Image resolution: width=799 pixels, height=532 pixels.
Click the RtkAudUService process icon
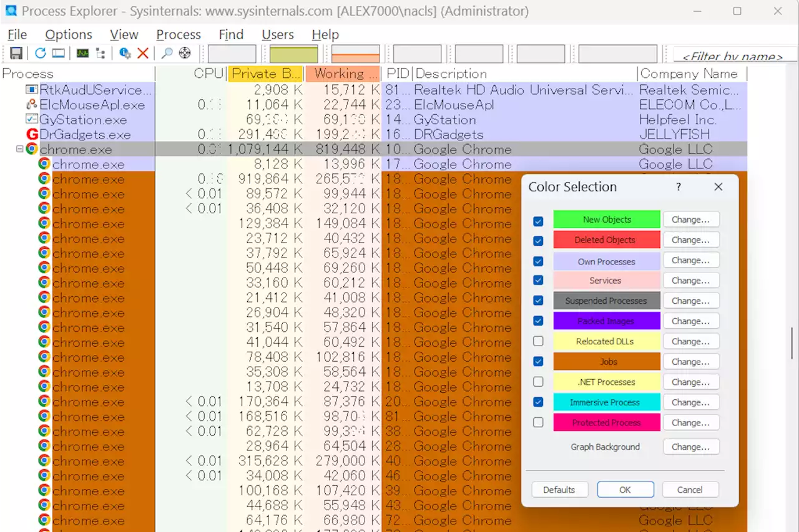tap(32, 90)
